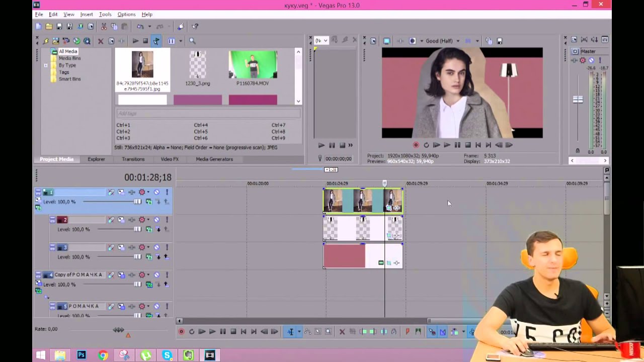Click the Import Media icon in Project Media
Screen dimensions: 644x362
tap(46, 41)
